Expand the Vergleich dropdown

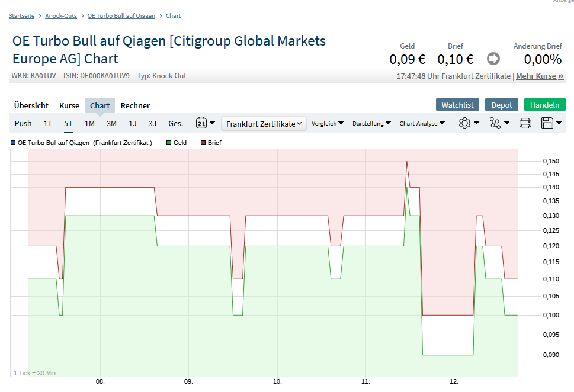tap(328, 123)
